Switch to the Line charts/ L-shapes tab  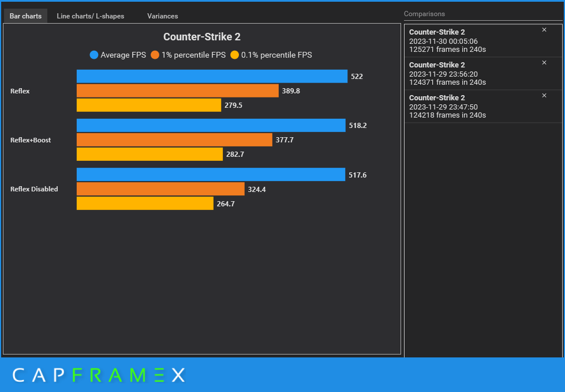coord(90,16)
